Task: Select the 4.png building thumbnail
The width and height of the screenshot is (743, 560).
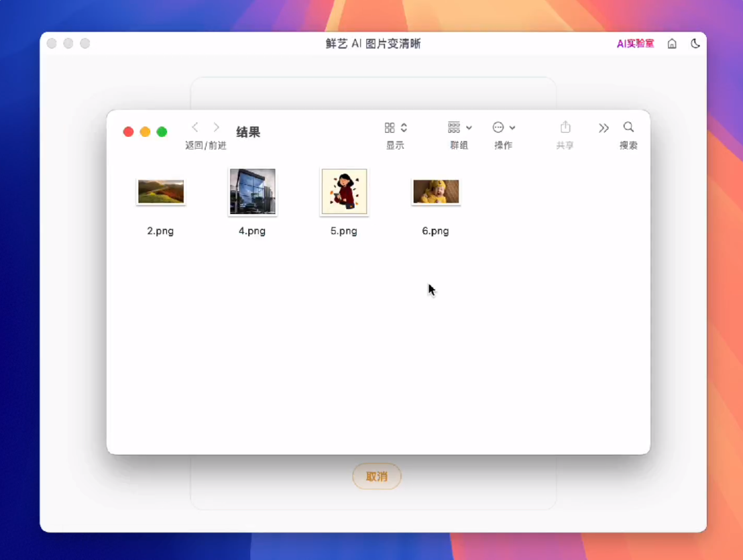Action: 253,191
